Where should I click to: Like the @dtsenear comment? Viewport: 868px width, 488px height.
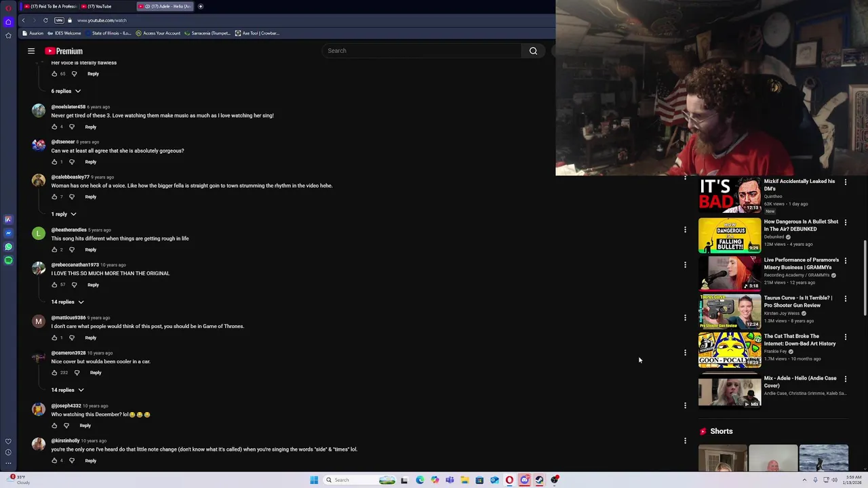click(x=54, y=162)
